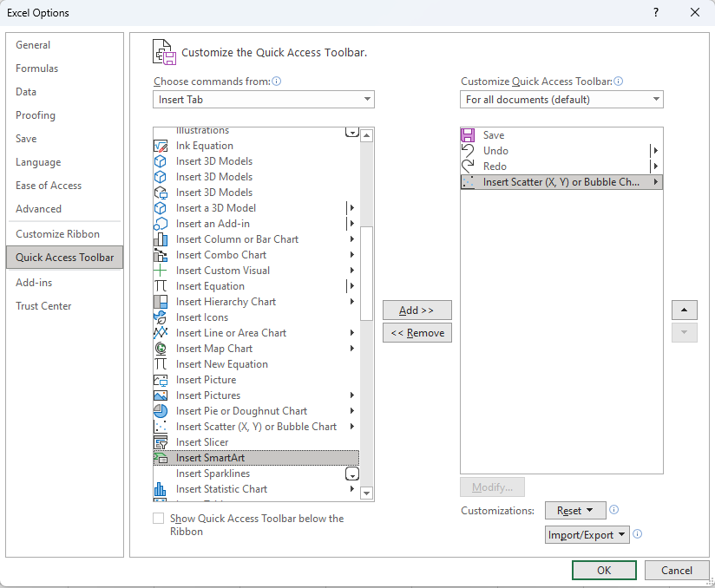Image resolution: width=715 pixels, height=588 pixels.
Task: Click the Undo icon in toolbar list
Action: 468,151
